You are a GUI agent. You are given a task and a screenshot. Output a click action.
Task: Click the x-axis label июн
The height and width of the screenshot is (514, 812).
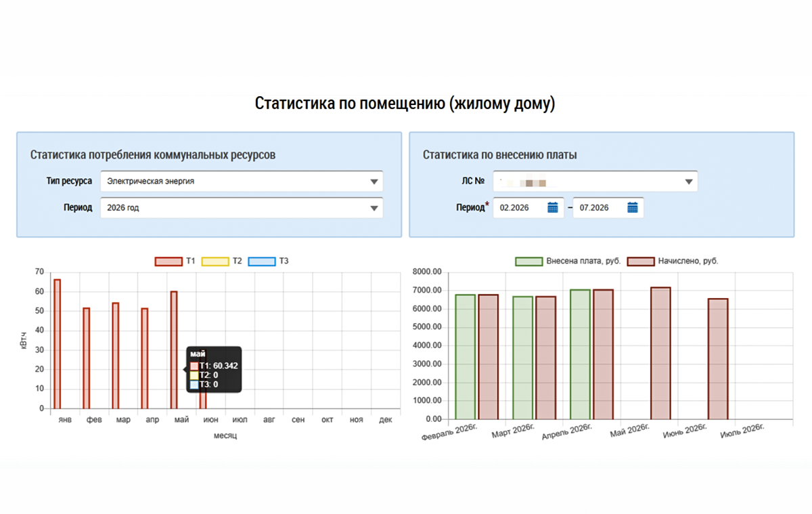click(211, 420)
